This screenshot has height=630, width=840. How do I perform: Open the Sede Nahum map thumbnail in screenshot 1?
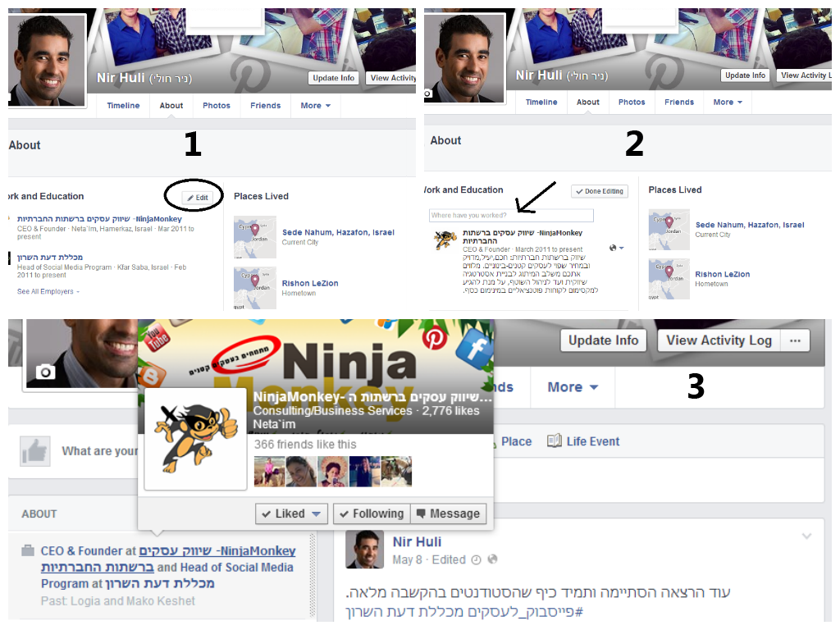click(255, 237)
